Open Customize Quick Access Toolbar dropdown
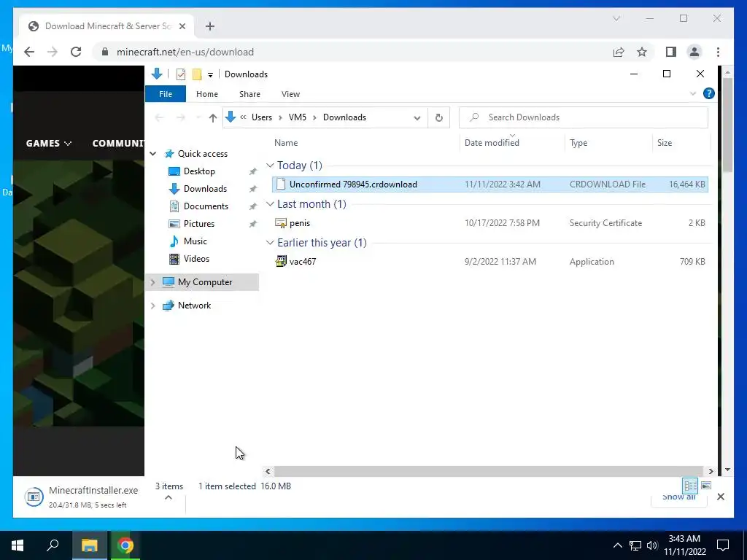Image resolution: width=747 pixels, height=560 pixels. pyautogui.click(x=210, y=75)
